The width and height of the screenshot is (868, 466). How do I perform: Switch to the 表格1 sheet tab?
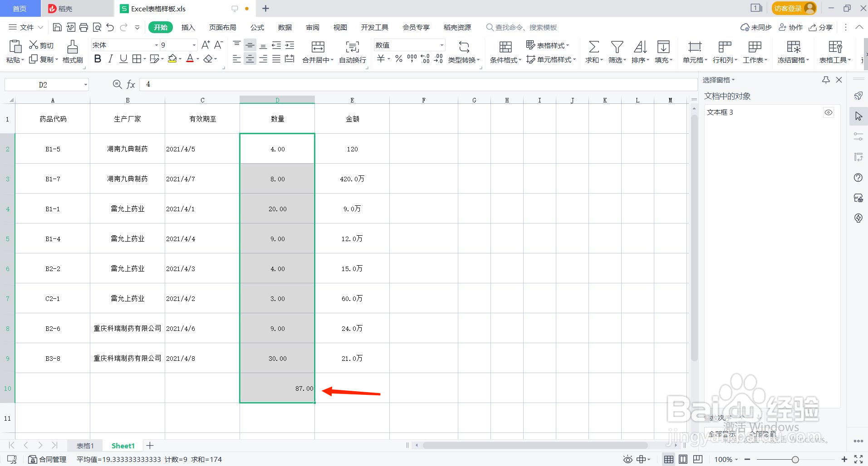point(85,446)
